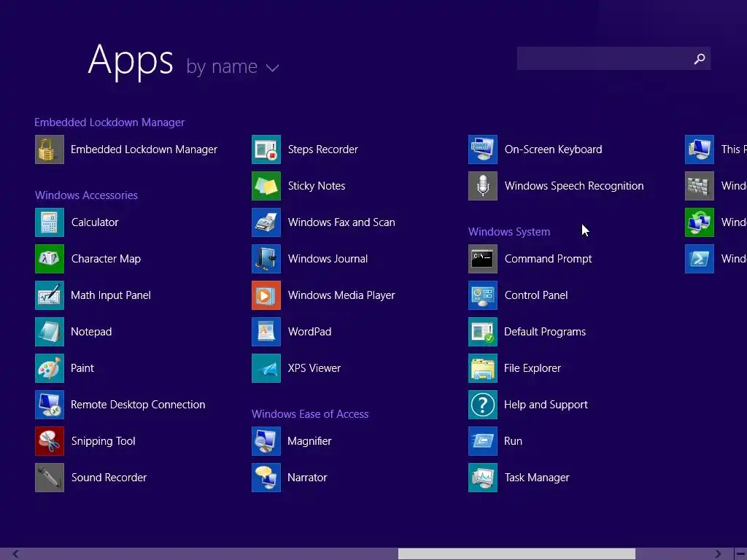Click the scrollbar left arrow
The image size is (747, 560).
(16, 554)
